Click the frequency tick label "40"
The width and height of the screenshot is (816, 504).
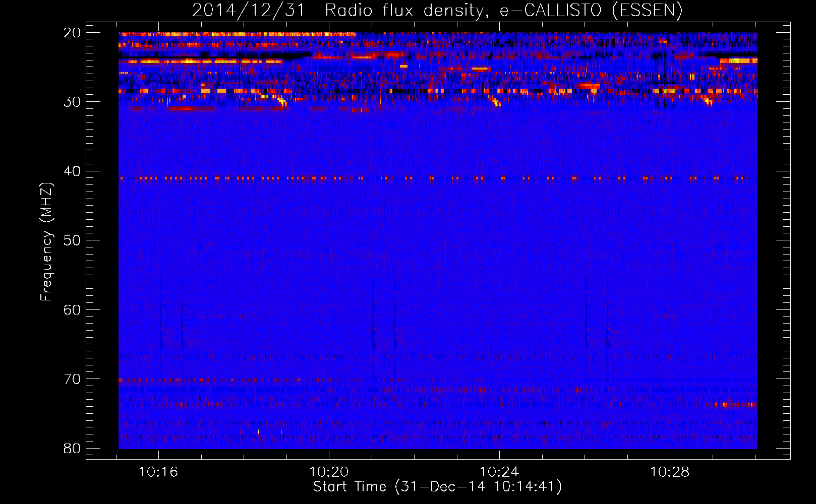pyautogui.click(x=72, y=171)
